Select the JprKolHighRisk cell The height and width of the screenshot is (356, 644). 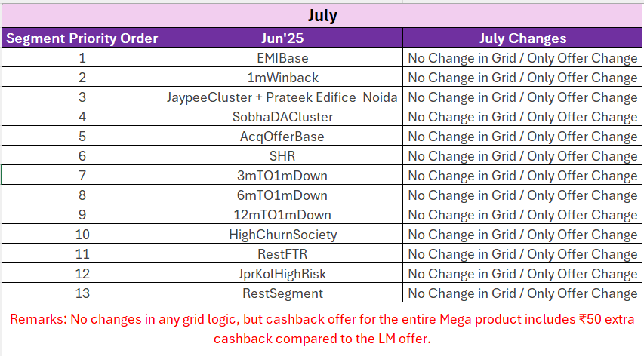(282, 274)
